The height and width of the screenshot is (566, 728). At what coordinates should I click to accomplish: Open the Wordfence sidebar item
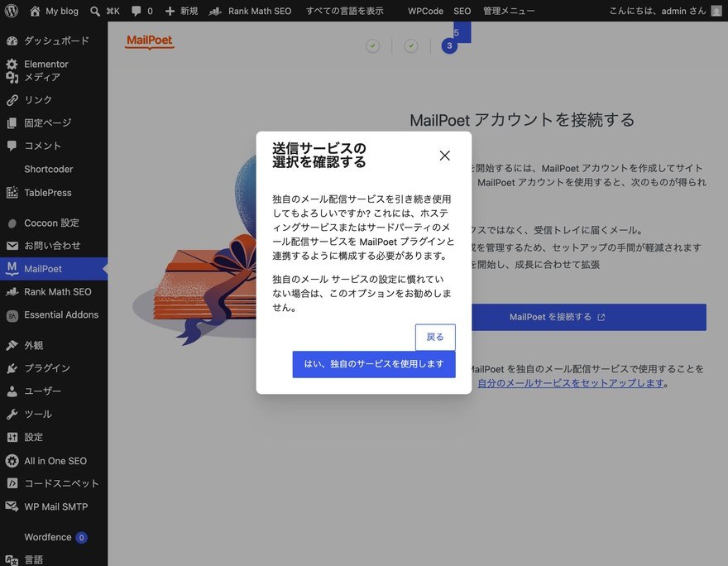[x=47, y=537]
